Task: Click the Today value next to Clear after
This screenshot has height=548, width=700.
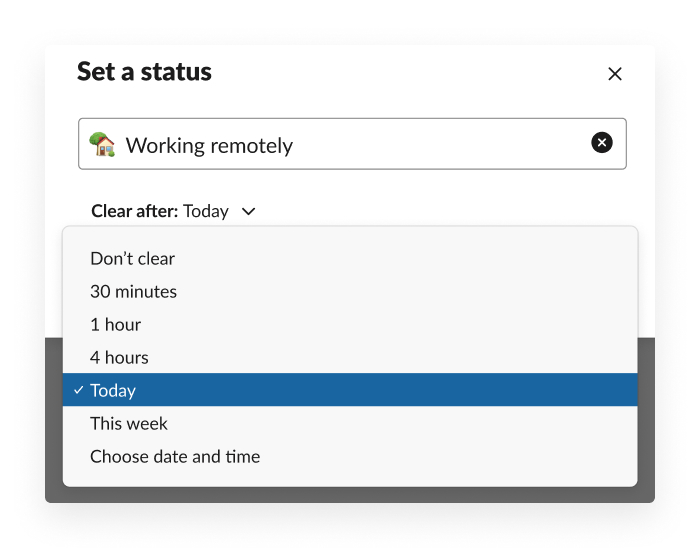Action: [x=205, y=211]
